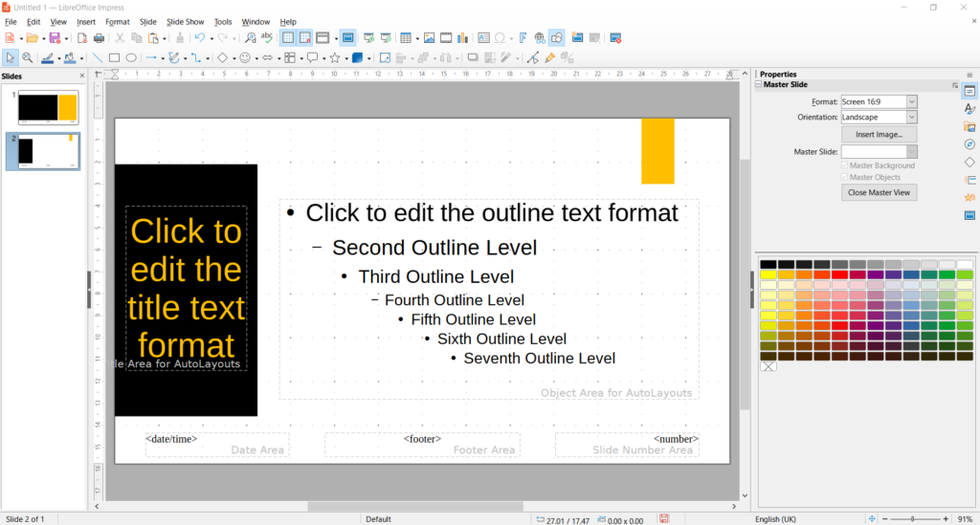Open the Gallery sidebar panel
Viewport: 980px width, 525px height.
tap(969, 127)
